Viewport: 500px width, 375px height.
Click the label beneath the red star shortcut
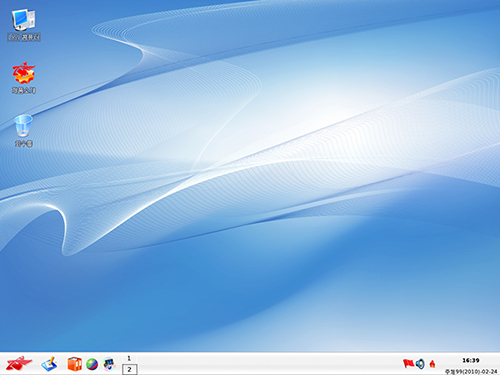pyautogui.click(x=24, y=90)
